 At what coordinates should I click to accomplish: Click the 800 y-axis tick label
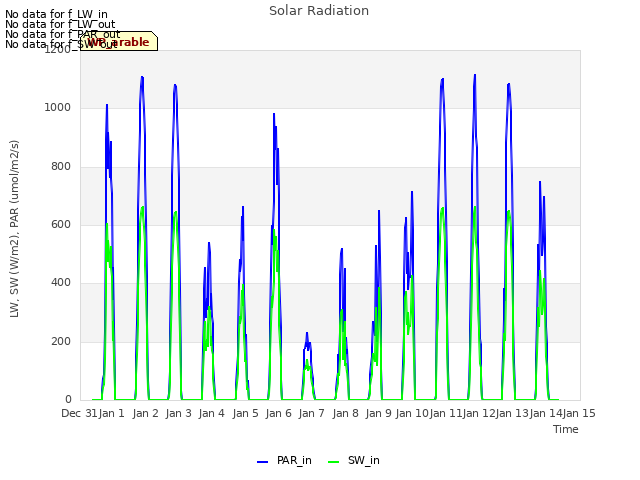point(61,167)
